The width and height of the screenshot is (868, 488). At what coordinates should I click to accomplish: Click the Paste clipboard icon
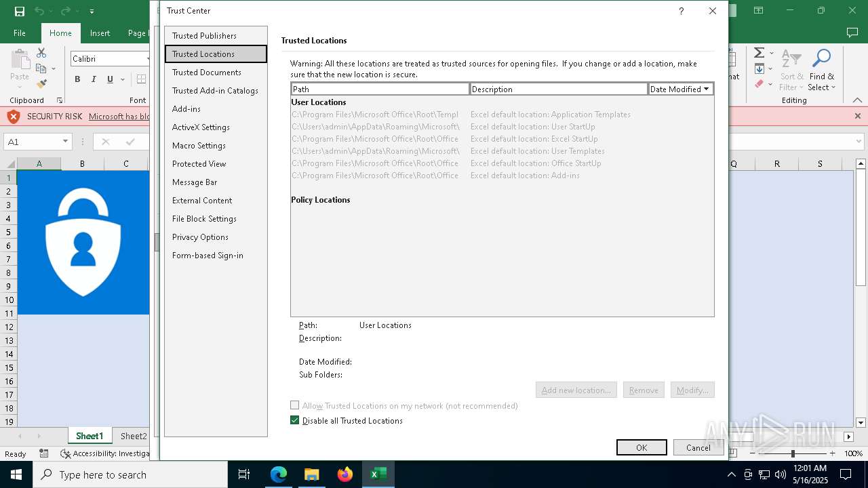20,60
